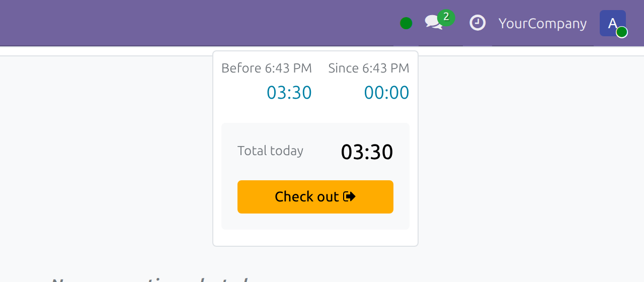Image resolution: width=644 pixels, height=282 pixels.
Task: Click the bold 03:30 total today value
Action: tap(367, 152)
